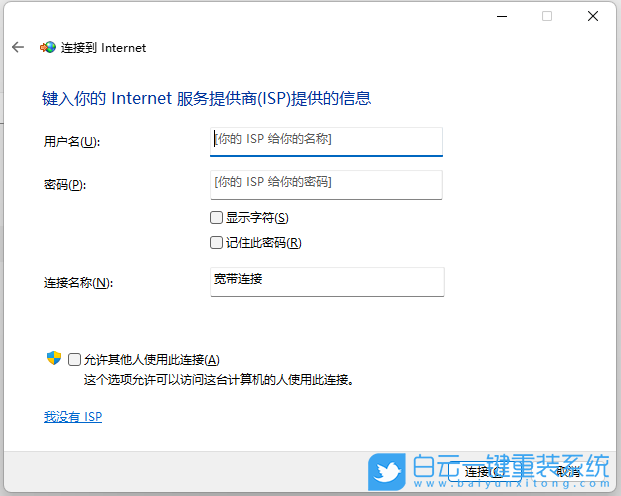The image size is (621, 496).
Task: Click the 连接名称 field containing 宽带连接
Action: click(x=327, y=282)
